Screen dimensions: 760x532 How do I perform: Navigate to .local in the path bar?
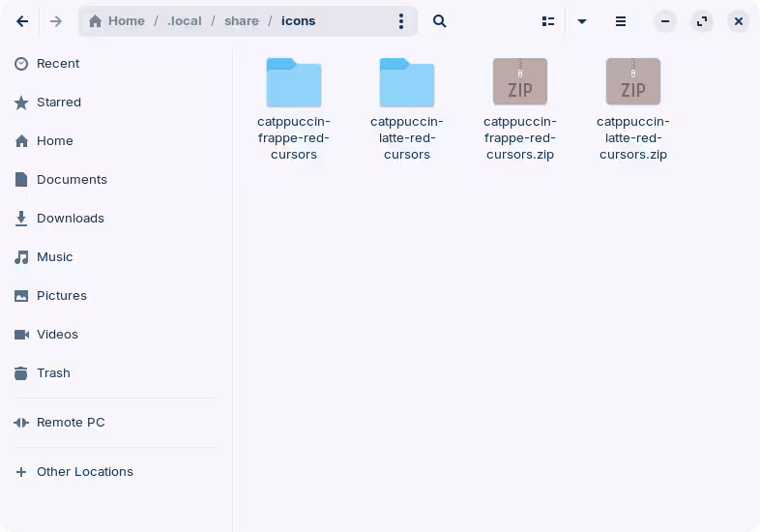tap(184, 21)
